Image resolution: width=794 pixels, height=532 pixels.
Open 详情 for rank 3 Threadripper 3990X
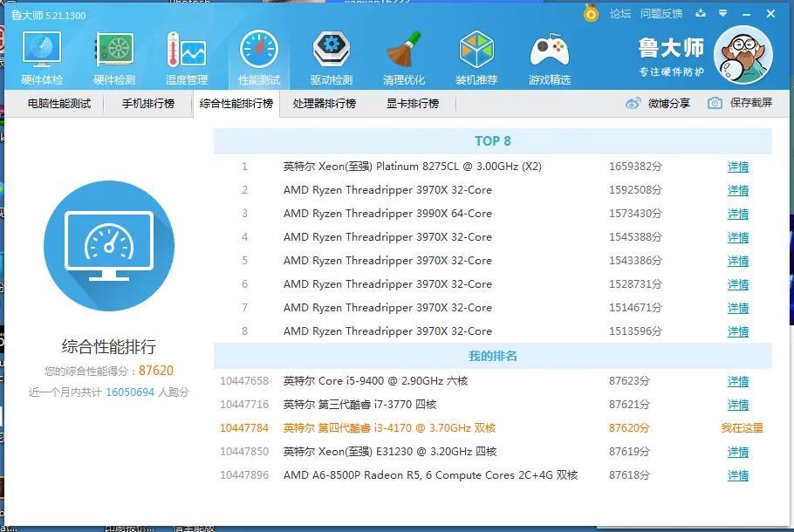click(x=738, y=214)
